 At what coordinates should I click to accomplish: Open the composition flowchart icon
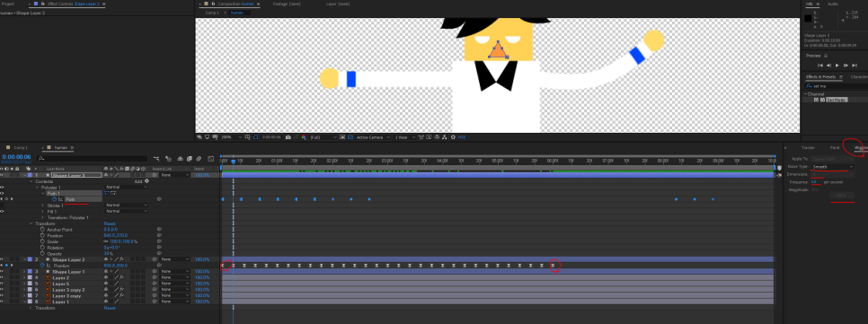pyautogui.click(x=445, y=137)
